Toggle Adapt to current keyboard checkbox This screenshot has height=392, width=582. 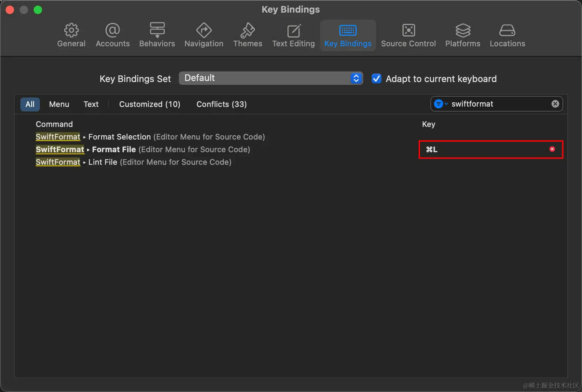[376, 79]
